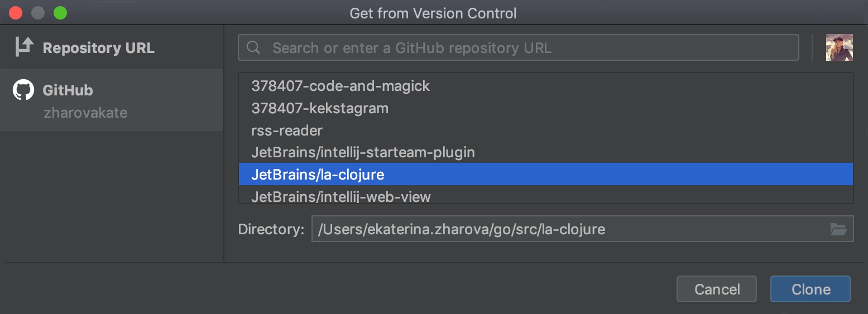This screenshot has width=868, height=314.
Task: Switch to the Repository URL tab
Action: [112, 47]
